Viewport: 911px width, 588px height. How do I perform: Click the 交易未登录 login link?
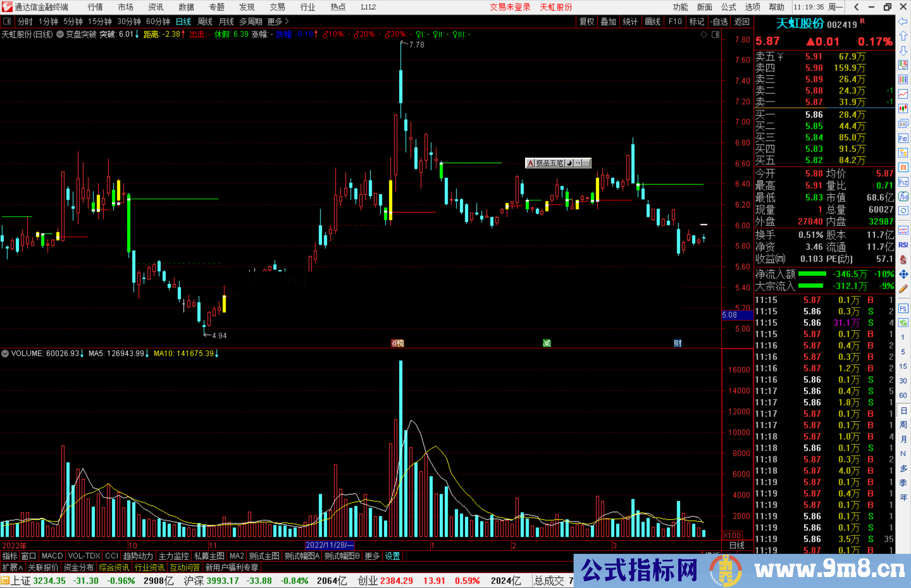(509, 7)
